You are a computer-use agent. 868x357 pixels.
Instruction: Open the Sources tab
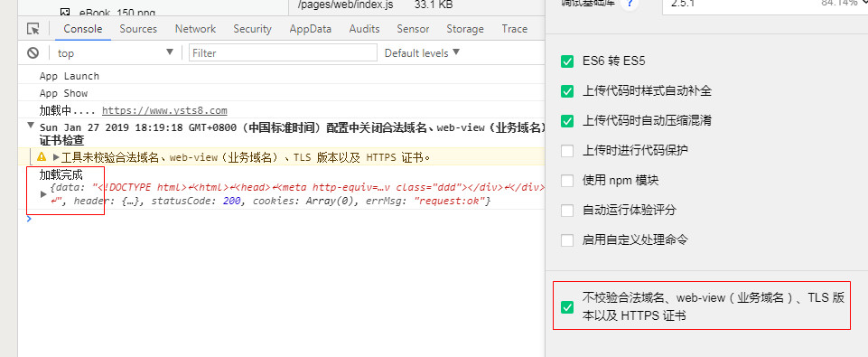138,29
